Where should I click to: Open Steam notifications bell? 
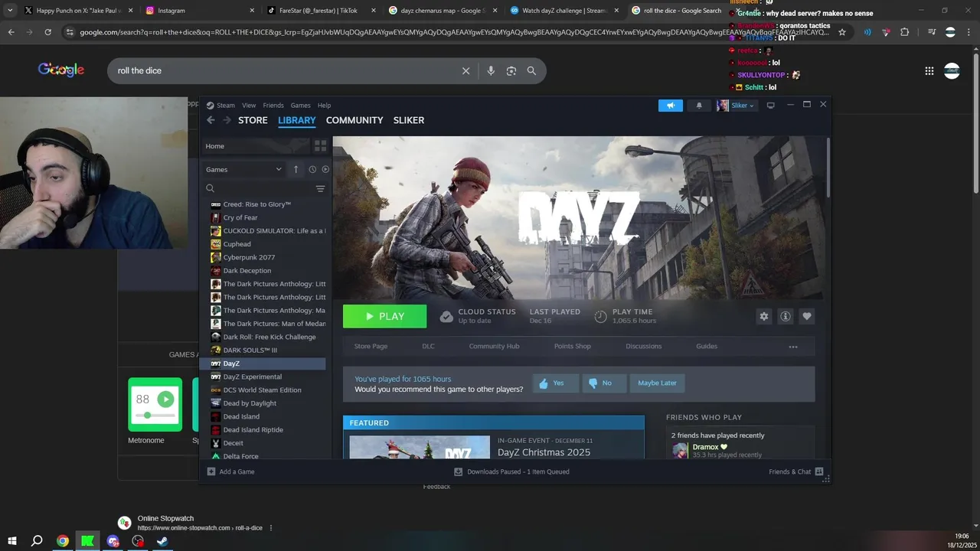pos(699,106)
